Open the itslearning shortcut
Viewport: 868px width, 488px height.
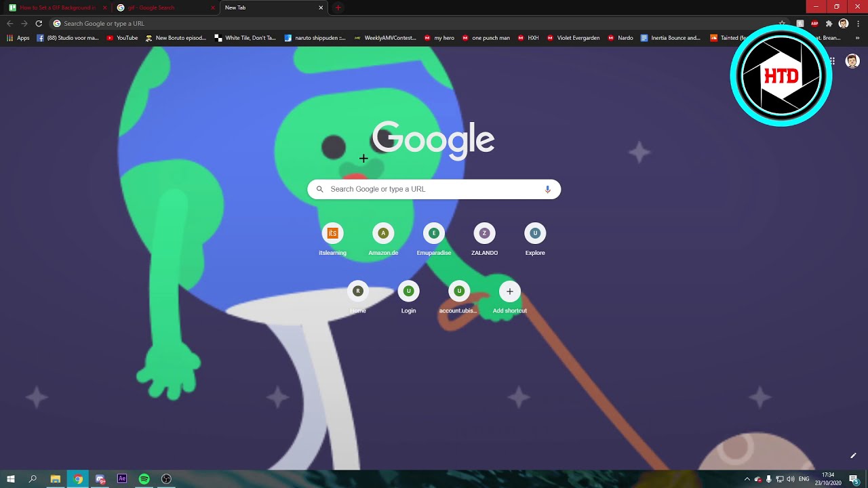click(x=332, y=239)
